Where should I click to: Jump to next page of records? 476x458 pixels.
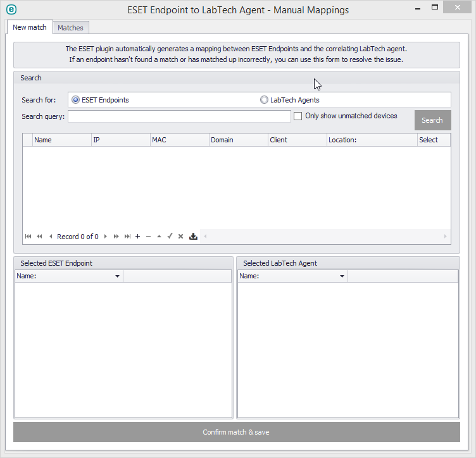[x=116, y=237]
